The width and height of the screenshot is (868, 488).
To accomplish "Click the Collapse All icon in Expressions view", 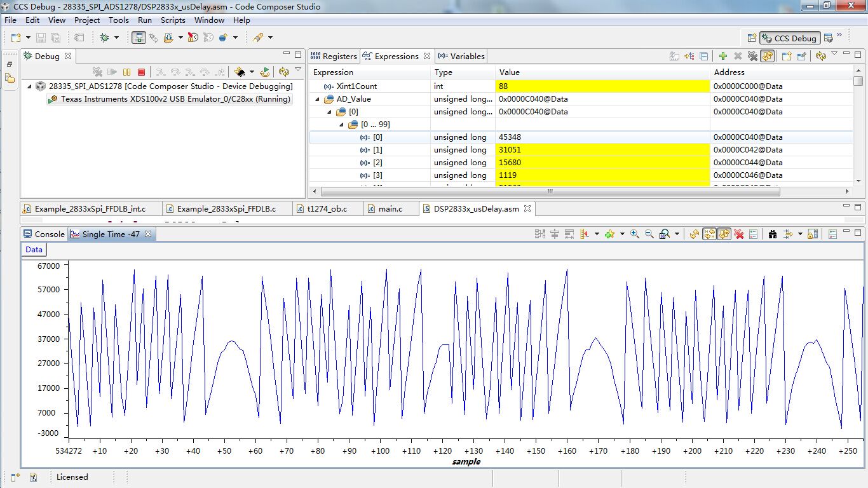I will [704, 57].
